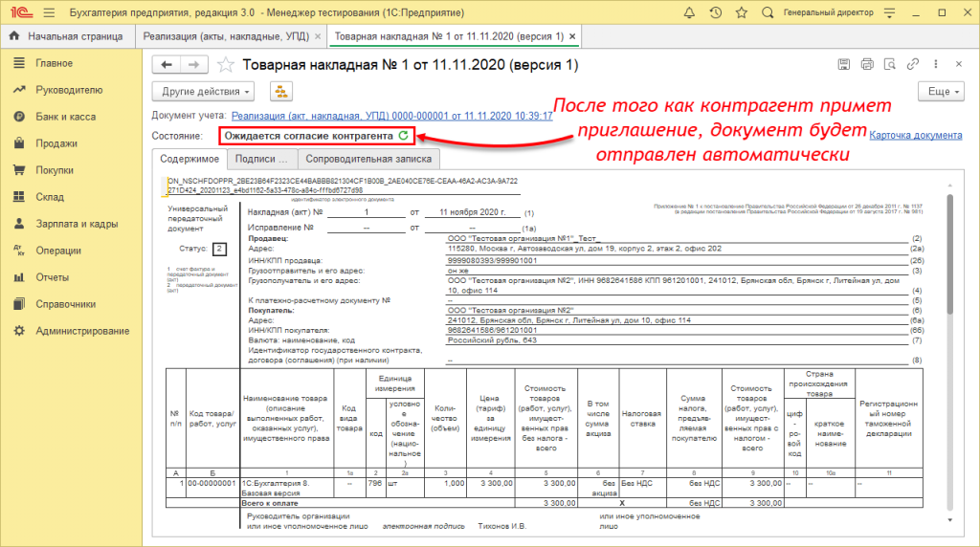The width and height of the screenshot is (980, 547).
Task: Refresh the document state icon
Action: [404, 135]
